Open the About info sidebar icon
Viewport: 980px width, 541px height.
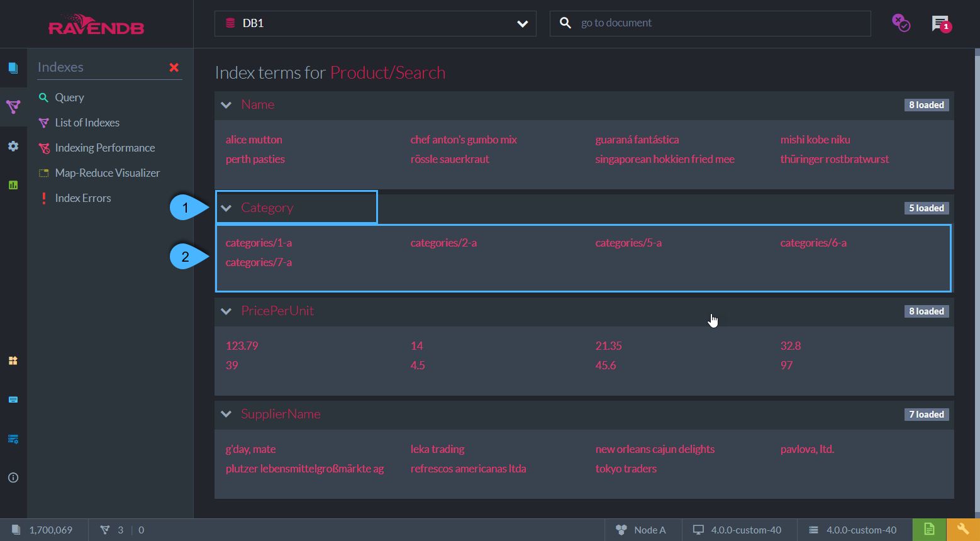tap(13, 477)
